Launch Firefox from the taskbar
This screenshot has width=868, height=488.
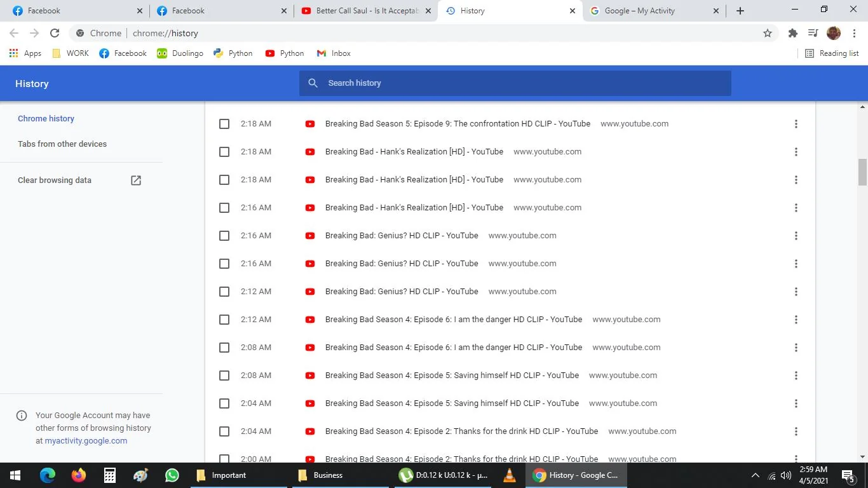click(79, 475)
